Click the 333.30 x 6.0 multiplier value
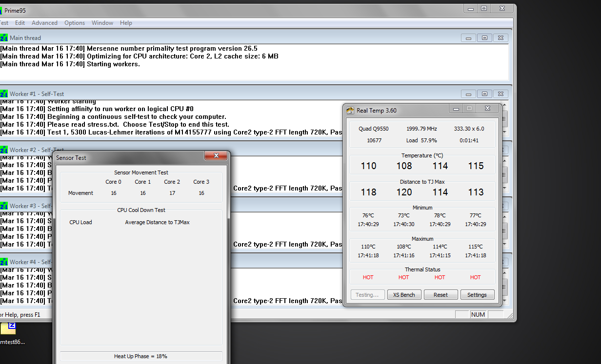The height and width of the screenshot is (364, 601). (x=469, y=129)
